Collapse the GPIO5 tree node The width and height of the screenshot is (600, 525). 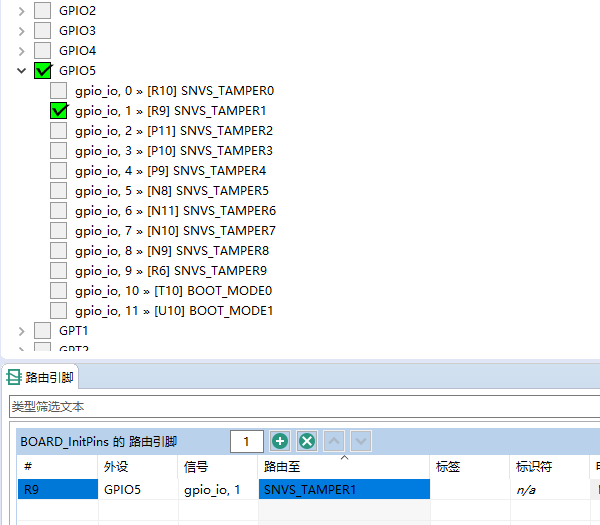[x=21, y=70]
